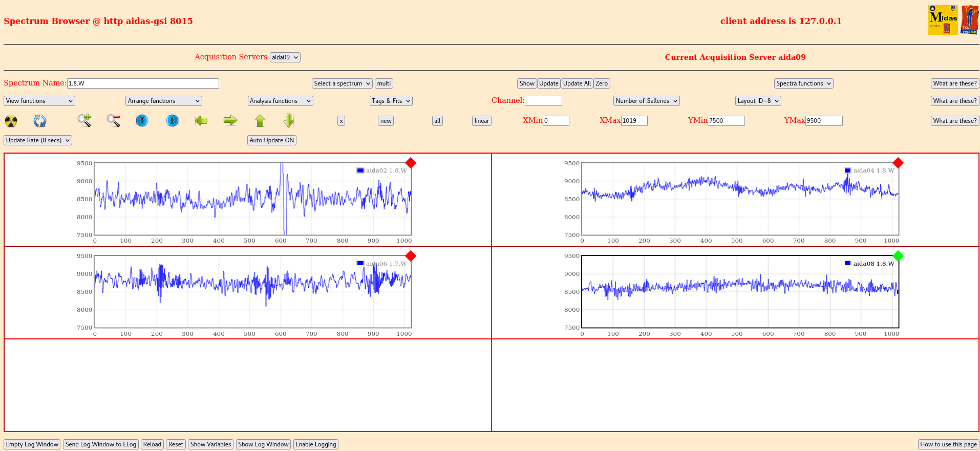Click the green down arrow icon

289,120
